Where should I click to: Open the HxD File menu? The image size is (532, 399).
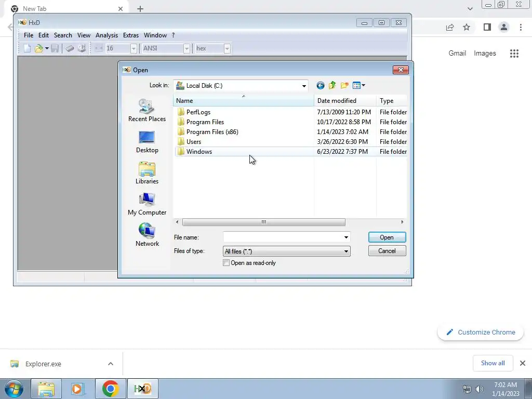29,35
